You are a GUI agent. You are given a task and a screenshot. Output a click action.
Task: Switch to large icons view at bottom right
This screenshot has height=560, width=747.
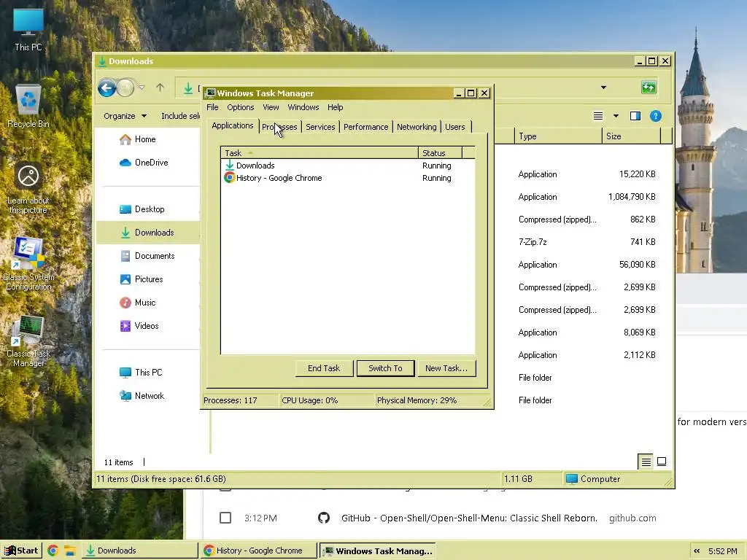(x=662, y=462)
